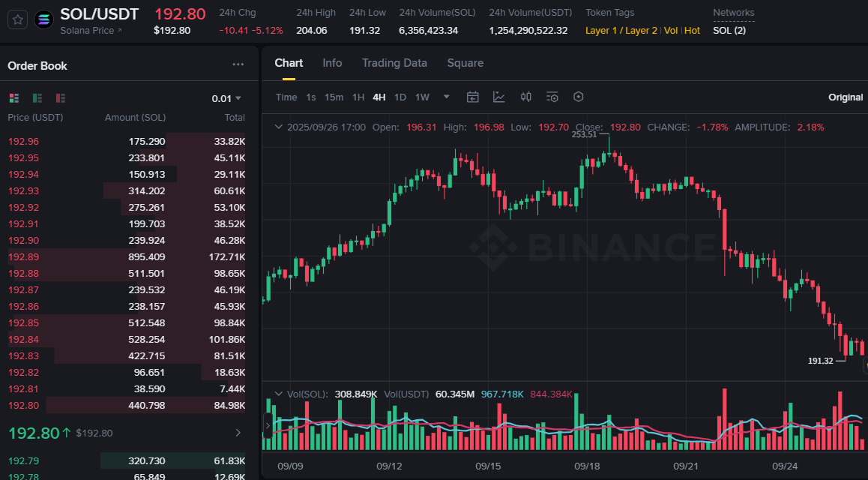
Task: Select the 1s interval
Action: coord(311,97)
